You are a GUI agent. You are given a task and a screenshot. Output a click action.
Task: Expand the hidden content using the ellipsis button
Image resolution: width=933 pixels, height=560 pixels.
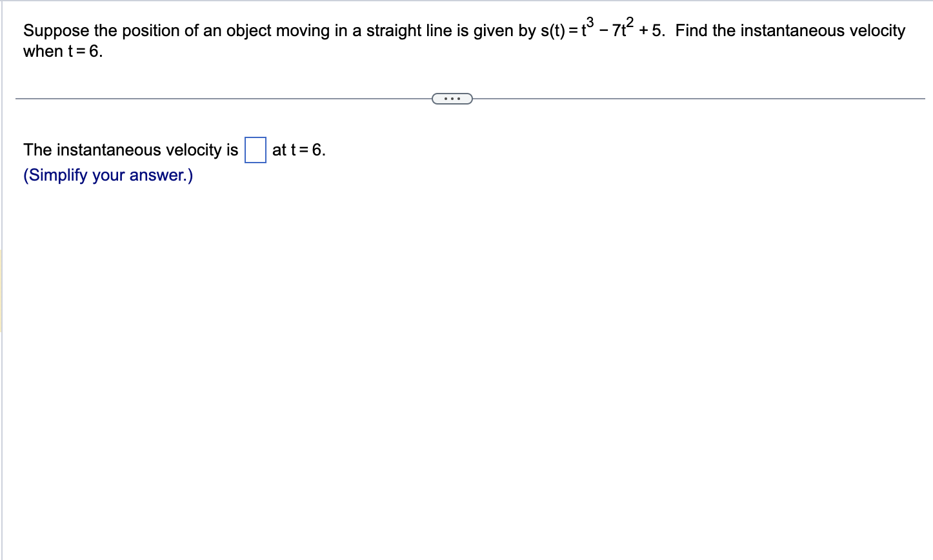click(x=452, y=98)
